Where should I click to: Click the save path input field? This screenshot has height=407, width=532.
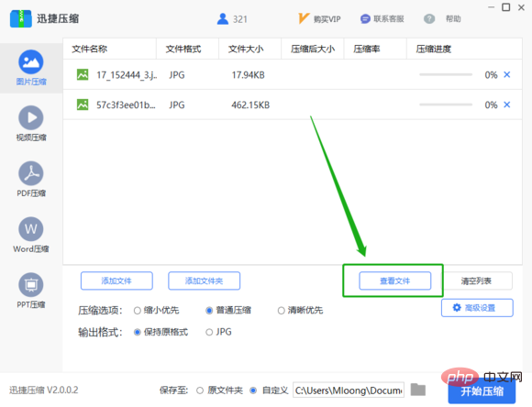point(349,390)
